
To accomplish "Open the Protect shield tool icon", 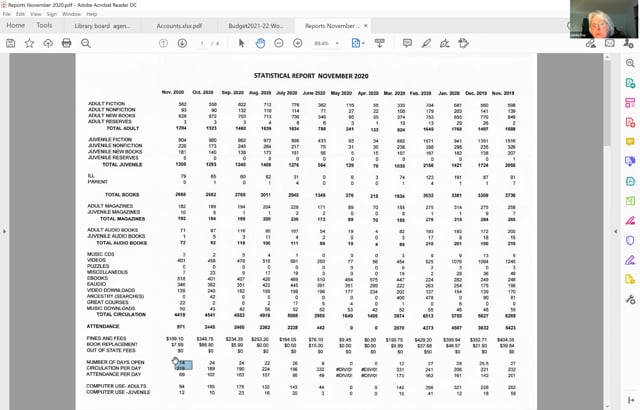I will pos(630,240).
